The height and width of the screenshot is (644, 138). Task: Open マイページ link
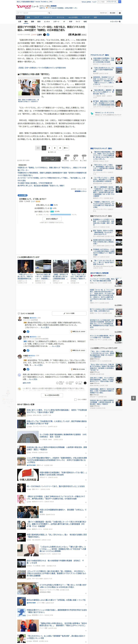103,13
